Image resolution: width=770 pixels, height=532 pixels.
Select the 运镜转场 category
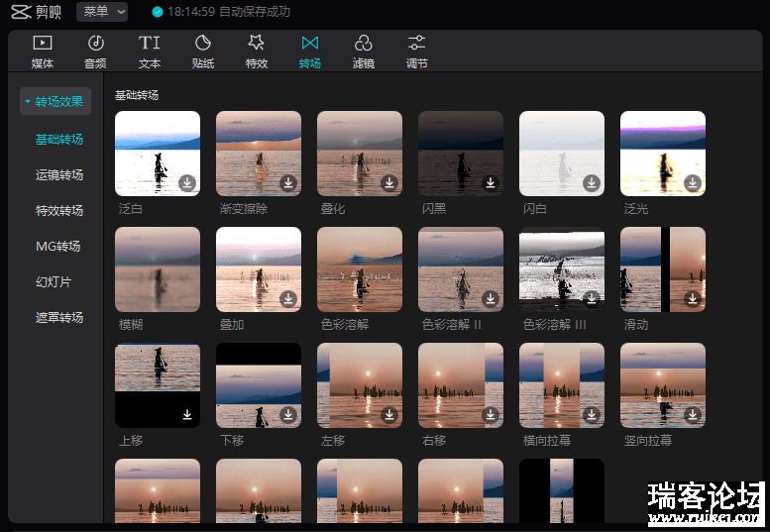pyautogui.click(x=59, y=175)
